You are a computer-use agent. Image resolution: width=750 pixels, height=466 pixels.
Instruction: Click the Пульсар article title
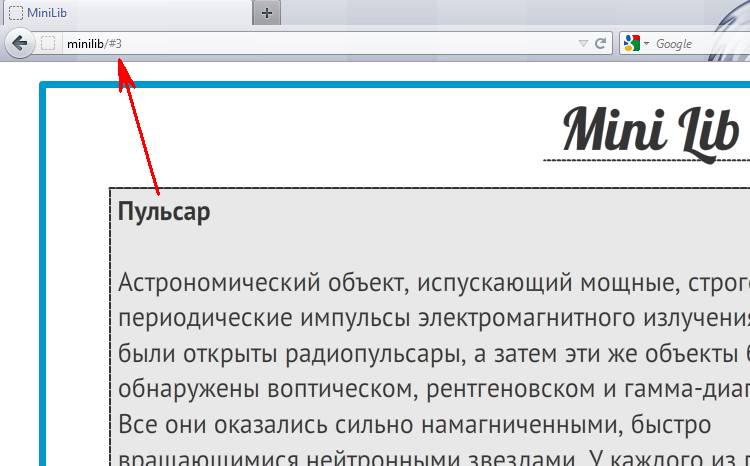click(164, 211)
